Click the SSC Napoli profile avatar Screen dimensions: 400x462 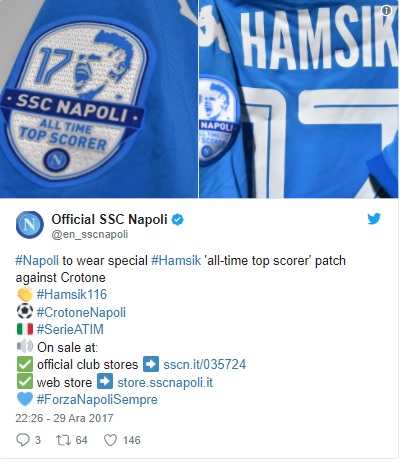[30, 225]
